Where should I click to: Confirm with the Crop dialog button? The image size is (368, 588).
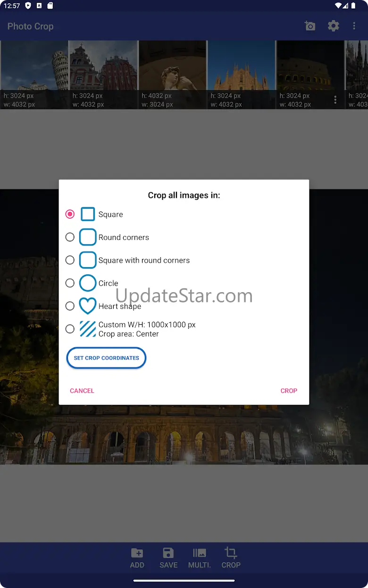[x=289, y=391]
